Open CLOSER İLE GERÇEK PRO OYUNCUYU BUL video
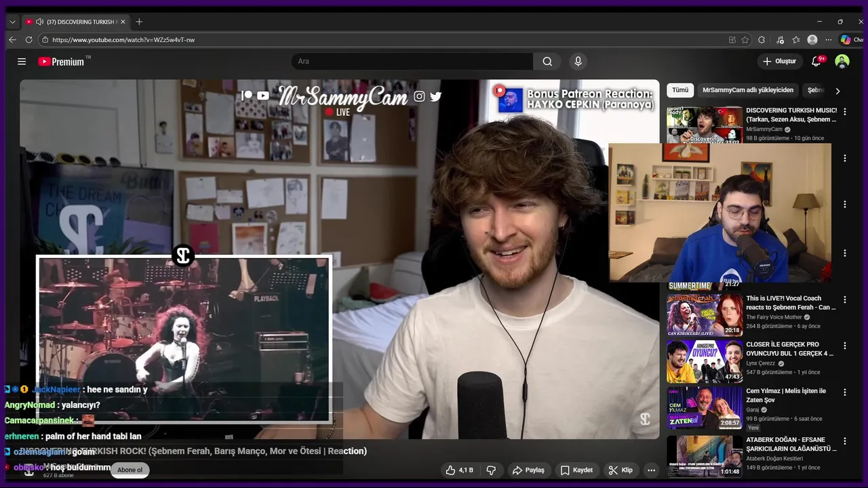This screenshot has height=488, width=868. click(x=790, y=348)
